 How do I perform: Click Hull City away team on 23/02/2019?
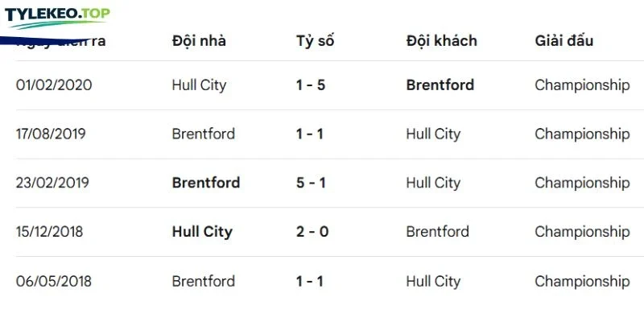coord(433,183)
